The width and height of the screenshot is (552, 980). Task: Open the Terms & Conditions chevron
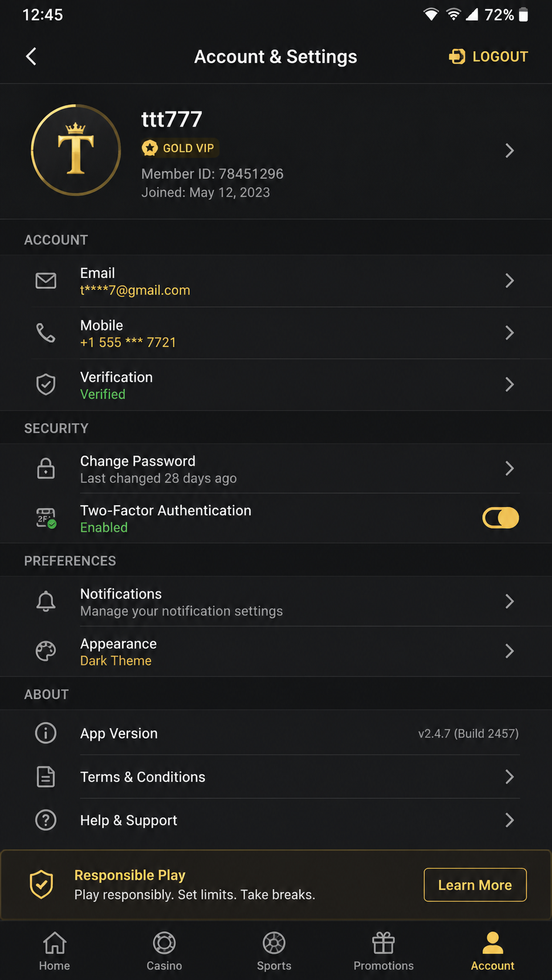coord(510,777)
